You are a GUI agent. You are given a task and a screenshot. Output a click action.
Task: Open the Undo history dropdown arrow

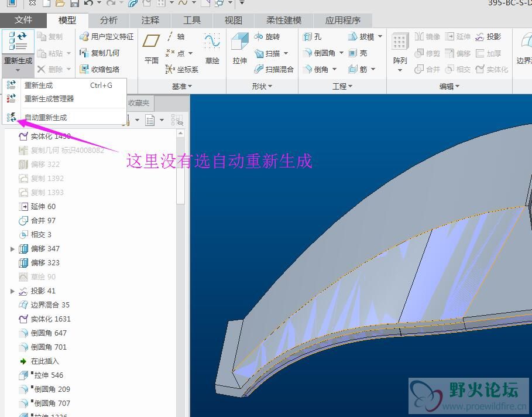tap(99, 3)
